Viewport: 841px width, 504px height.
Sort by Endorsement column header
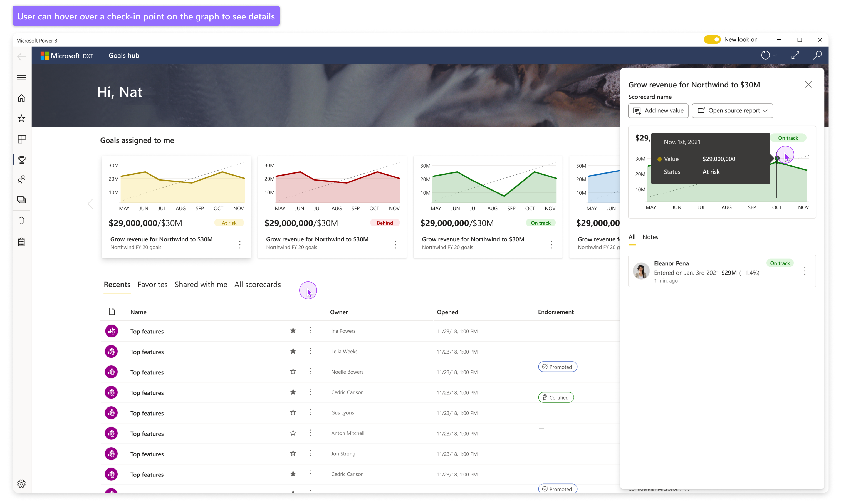click(x=555, y=312)
